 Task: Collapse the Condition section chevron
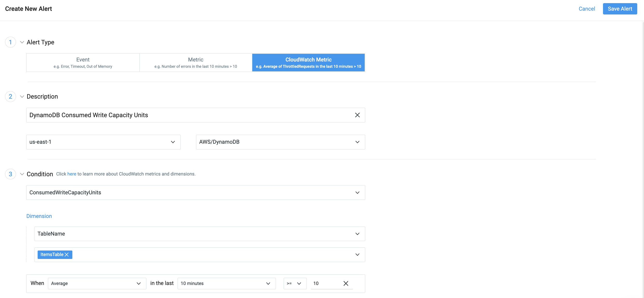tap(22, 174)
